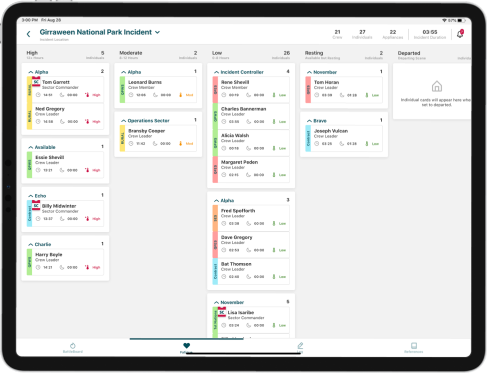Open Lisa Isaribe's card
The width and height of the screenshot is (487, 374).
[x=251, y=320]
